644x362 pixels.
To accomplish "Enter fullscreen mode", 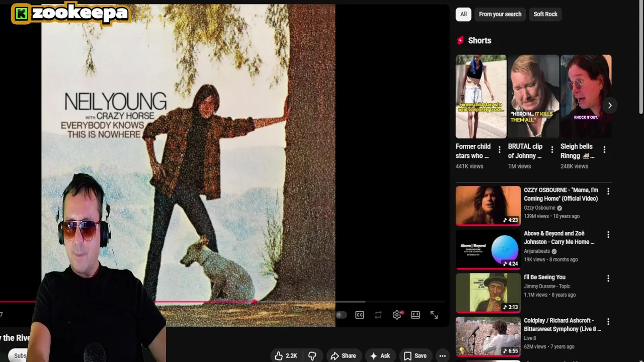I will pos(434,315).
